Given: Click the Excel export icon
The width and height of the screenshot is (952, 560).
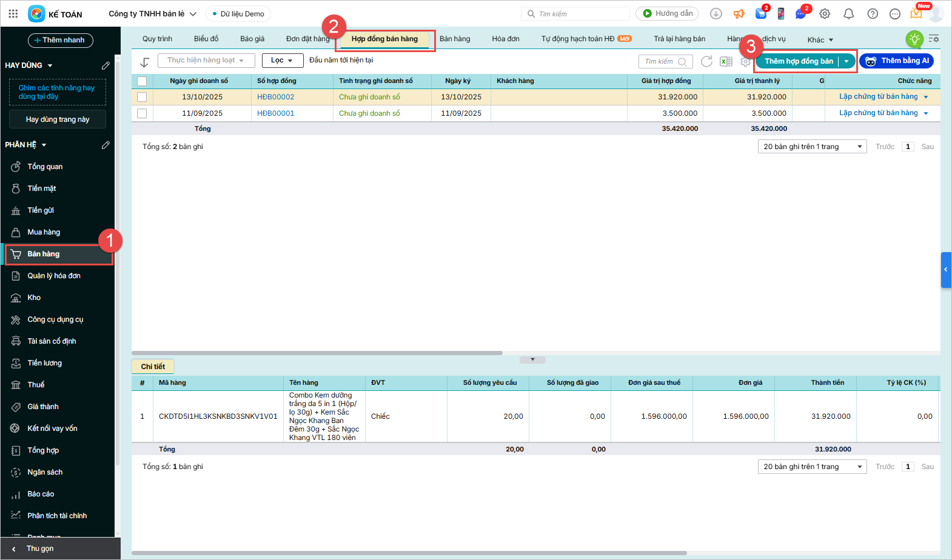Looking at the screenshot, I should (x=726, y=61).
